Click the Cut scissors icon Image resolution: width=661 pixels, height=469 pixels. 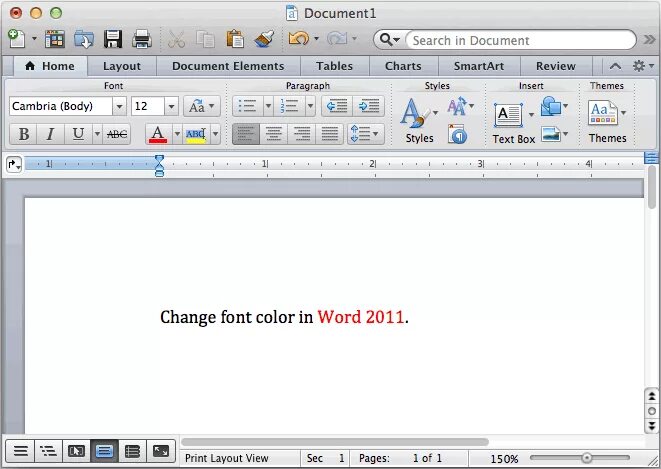point(176,40)
